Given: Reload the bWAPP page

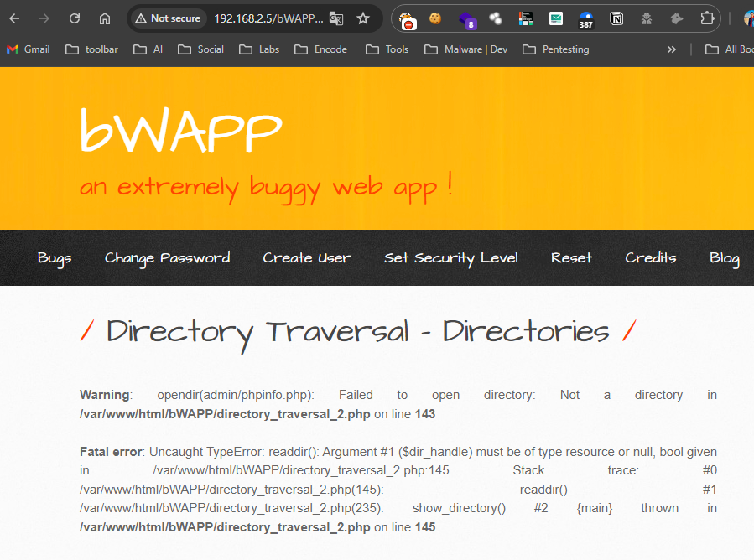Looking at the screenshot, I should (75, 18).
